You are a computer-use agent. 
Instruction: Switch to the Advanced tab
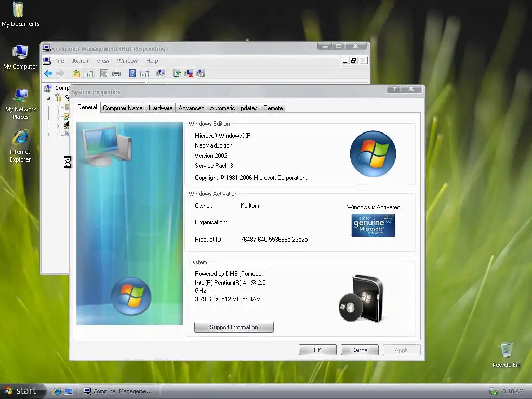click(191, 108)
